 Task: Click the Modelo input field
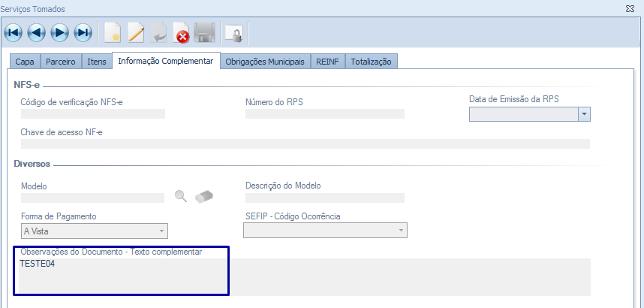[92, 198]
